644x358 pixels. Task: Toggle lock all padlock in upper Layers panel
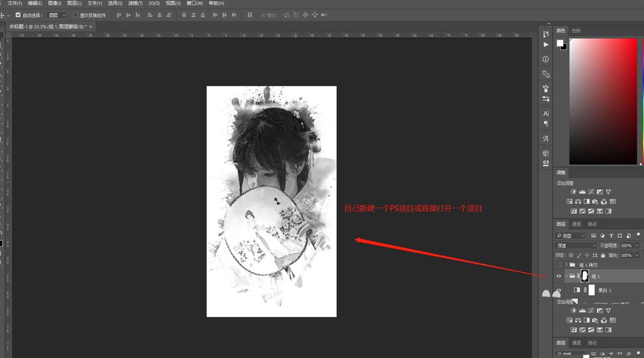tap(603, 255)
